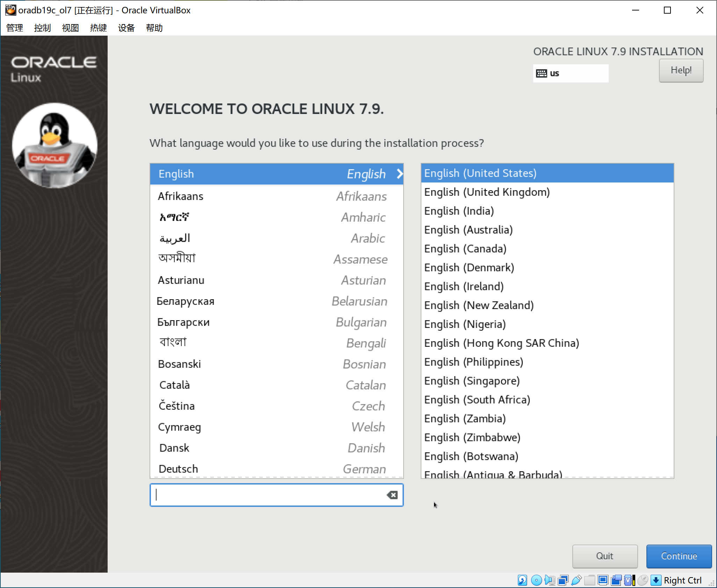
Task: Select English (United Kingdom) locale
Action: point(487,192)
